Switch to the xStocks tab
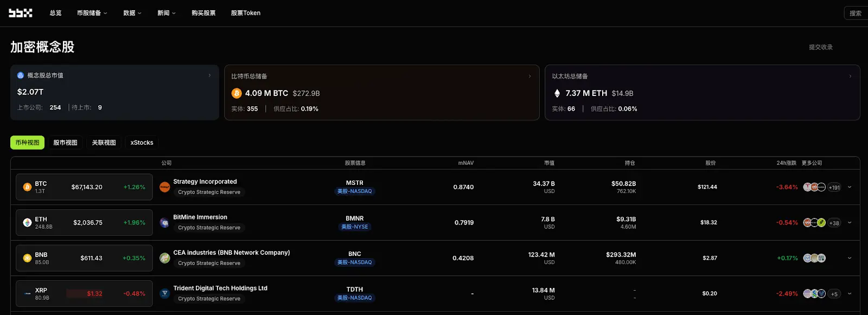Screen dimensions: 868x315 142,143
